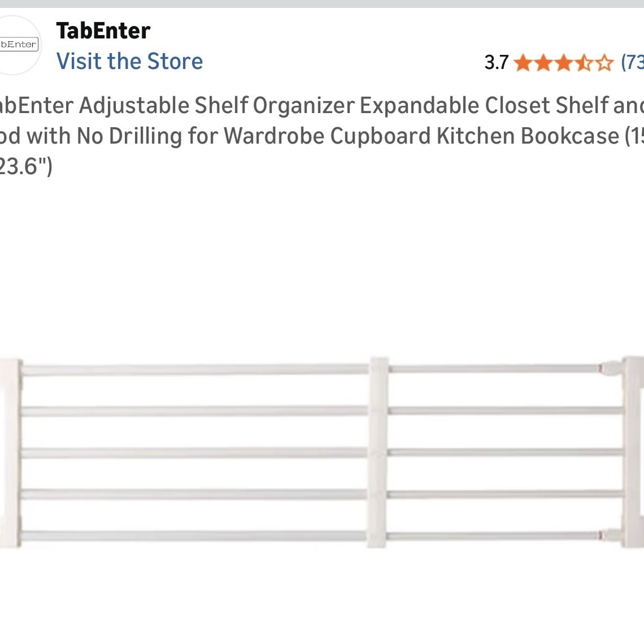The height and width of the screenshot is (644, 644).
Task: Tap the shelf's center connector bracket
Action: (x=378, y=452)
